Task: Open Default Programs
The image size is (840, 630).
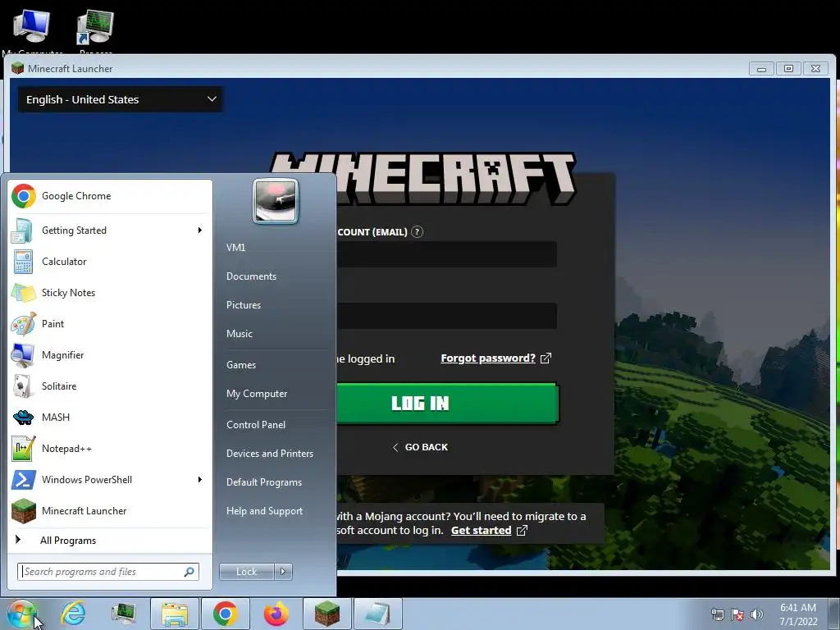Action: (x=264, y=482)
